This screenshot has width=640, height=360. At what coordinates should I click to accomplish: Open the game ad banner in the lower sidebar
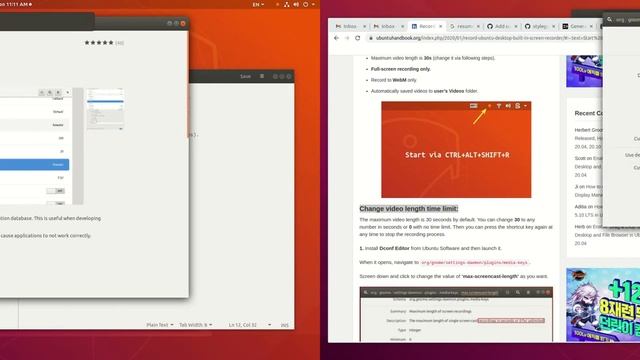603,304
